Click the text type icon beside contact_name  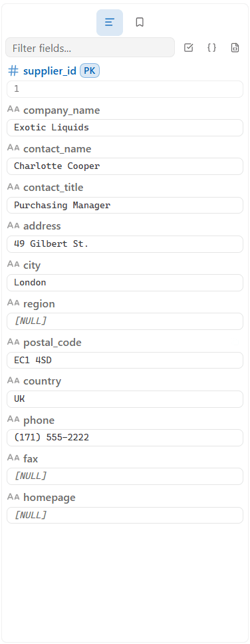(x=13, y=148)
